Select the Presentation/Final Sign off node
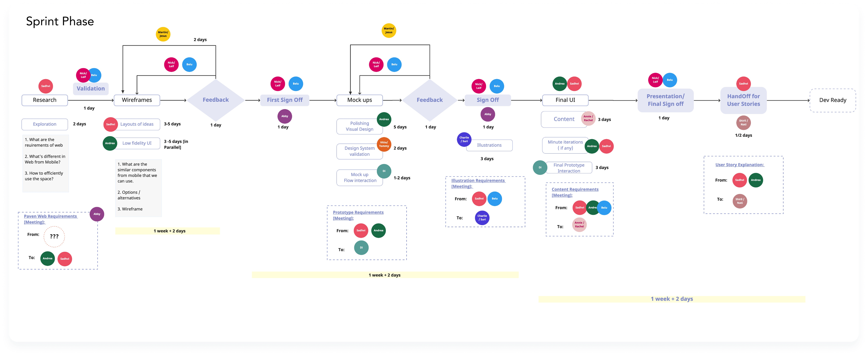Screen dimensions: 868x356 (x=665, y=100)
